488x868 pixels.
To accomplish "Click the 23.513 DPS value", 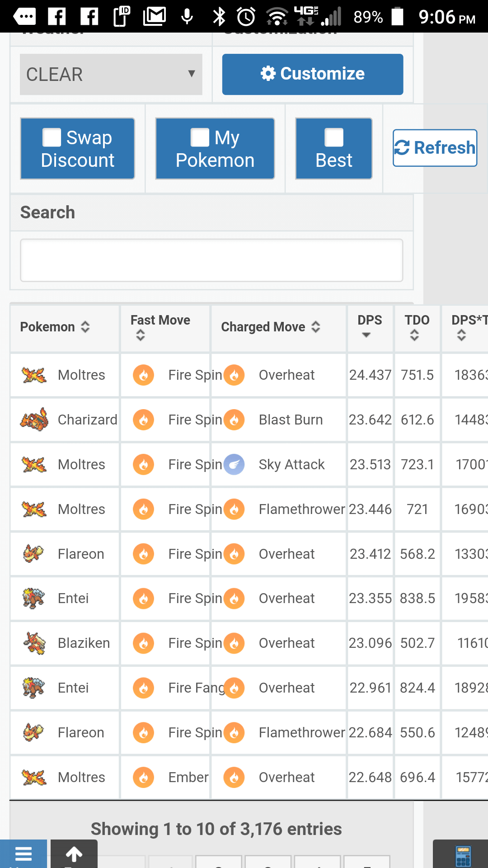I will pyautogui.click(x=370, y=464).
